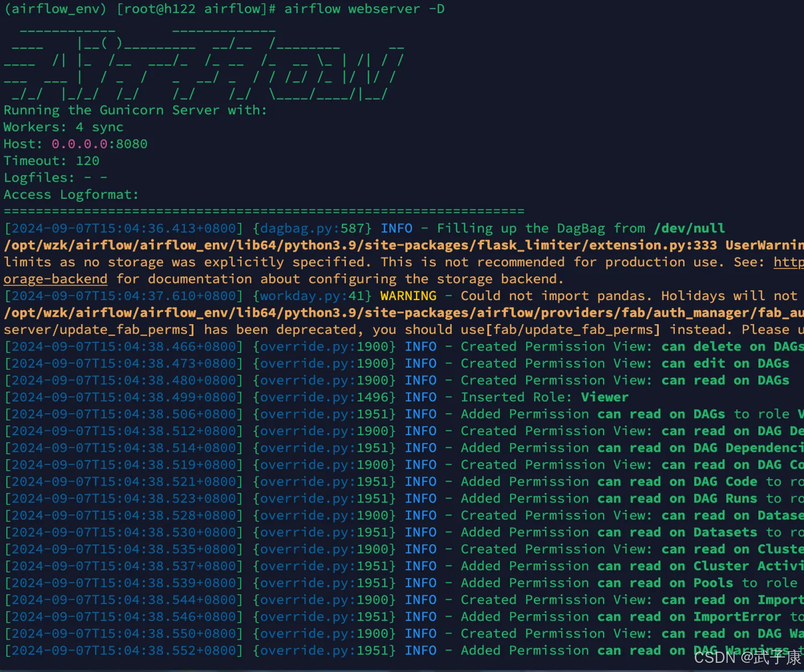Image resolution: width=804 pixels, height=672 pixels.
Task: Click timestamp ending '38.506+0800'
Action: coord(124,414)
